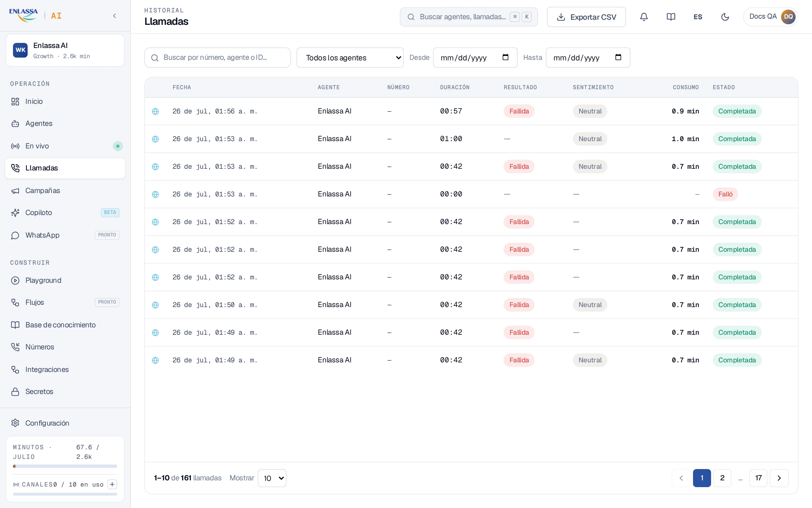Jump to page 17

[x=758, y=478]
